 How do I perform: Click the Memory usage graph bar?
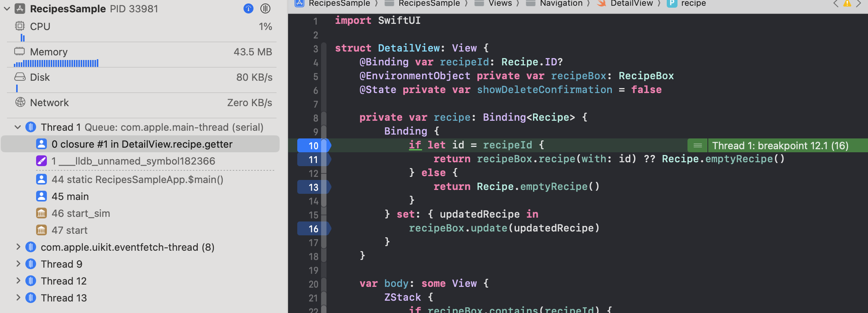56,63
